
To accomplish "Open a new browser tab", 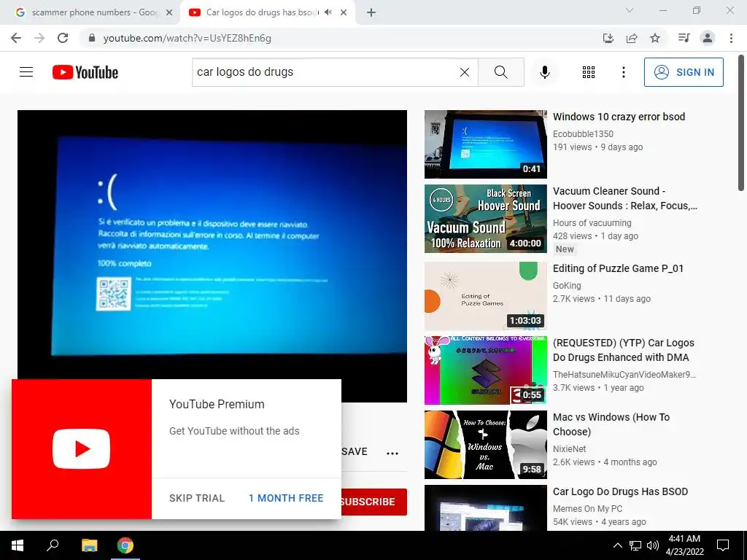I will click(371, 12).
